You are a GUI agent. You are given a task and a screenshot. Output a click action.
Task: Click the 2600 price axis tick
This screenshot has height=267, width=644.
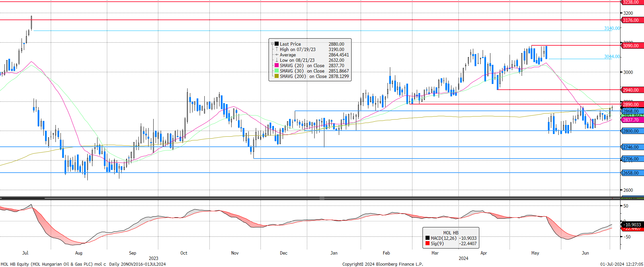pyautogui.click(x=628, y=190)
